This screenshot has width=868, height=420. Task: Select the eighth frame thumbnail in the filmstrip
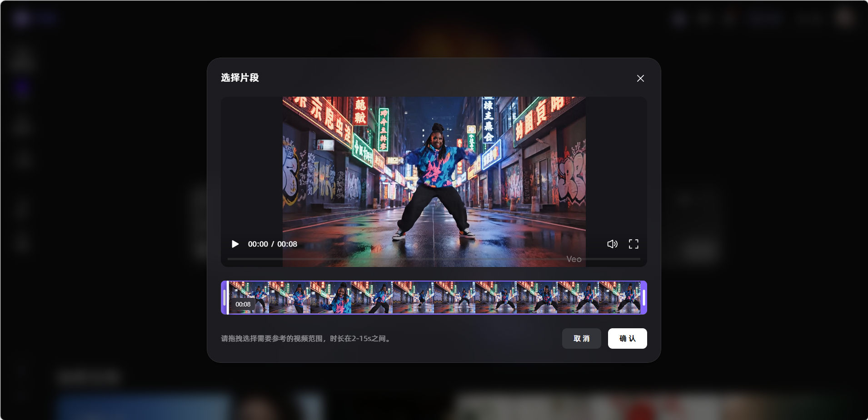[x=537, y=298]
